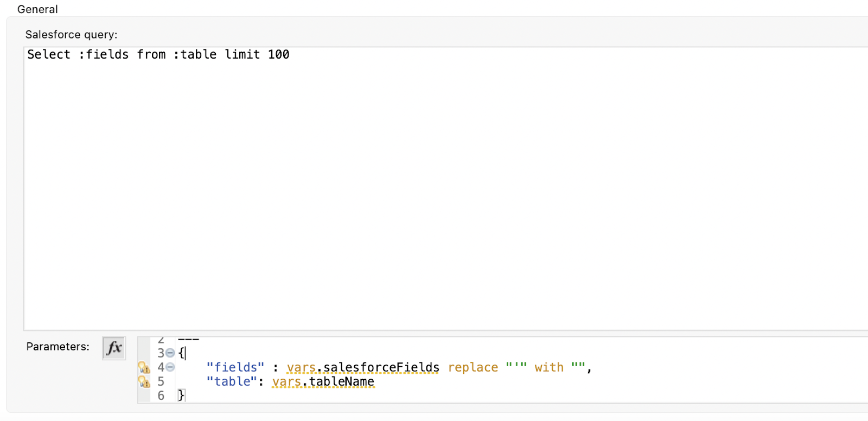868x421 pixels.
Task: Click the vars.salesforceFields expression
Action: point(363,367)
